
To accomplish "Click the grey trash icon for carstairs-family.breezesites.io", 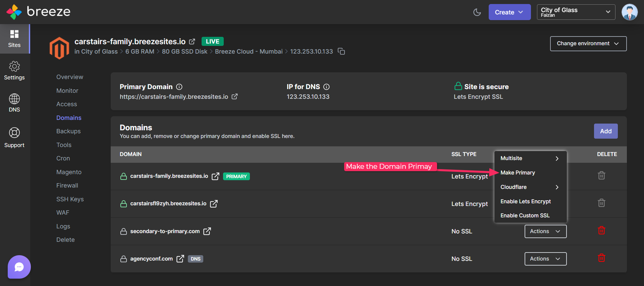I will click(601, 175).
